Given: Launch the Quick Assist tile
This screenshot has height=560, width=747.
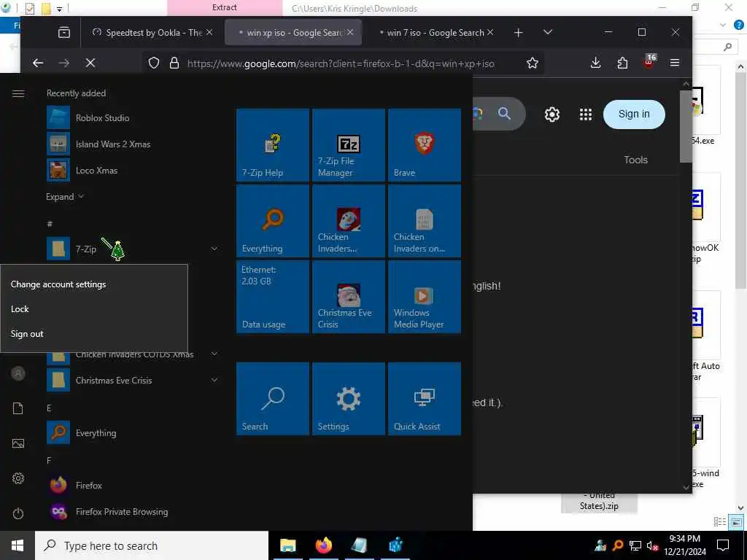Looking at the screenshot, I should (424, 399).
